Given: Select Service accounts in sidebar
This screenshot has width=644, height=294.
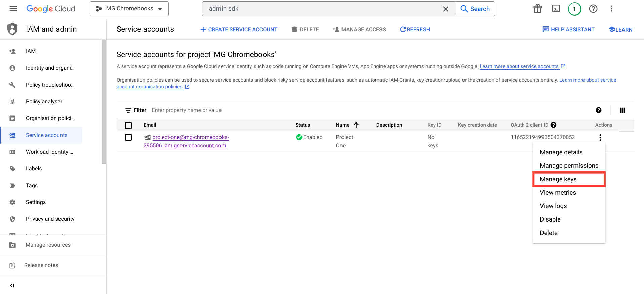Looking at the screenshot, I should [x=41, y=135].
